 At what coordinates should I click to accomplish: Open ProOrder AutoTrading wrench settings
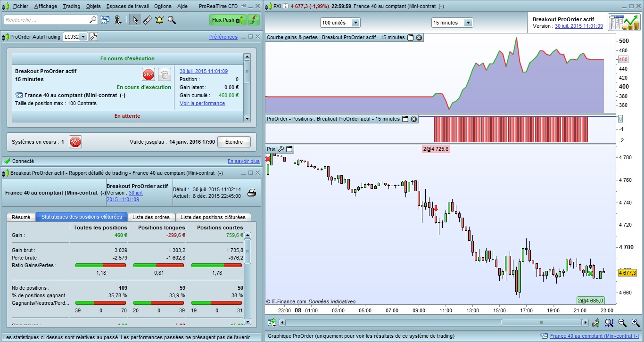pyautogui.click(x=93, y=37)
